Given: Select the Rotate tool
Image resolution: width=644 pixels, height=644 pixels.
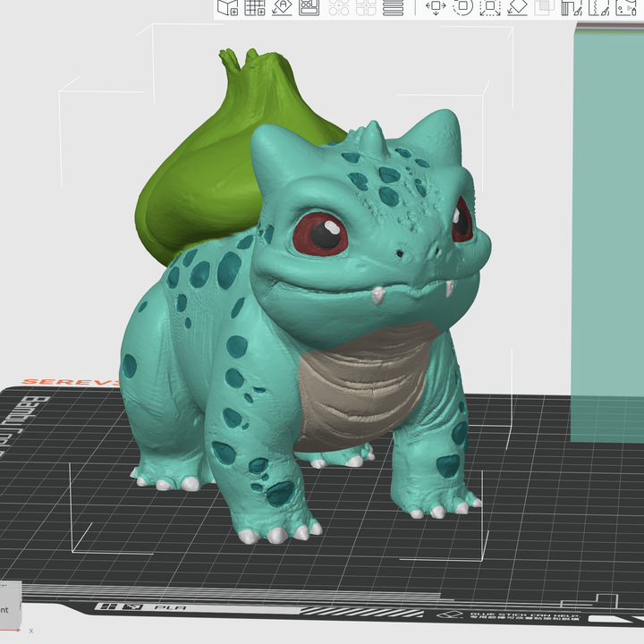Looking at the screenshot, I should point(462,8).
